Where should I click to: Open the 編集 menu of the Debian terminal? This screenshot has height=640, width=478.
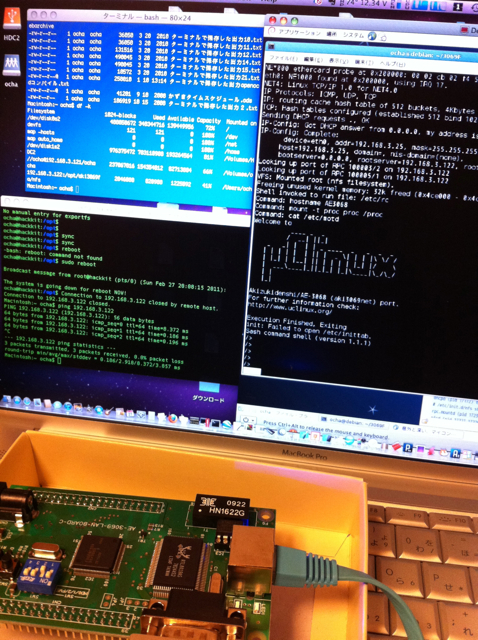tap(313, 60)
